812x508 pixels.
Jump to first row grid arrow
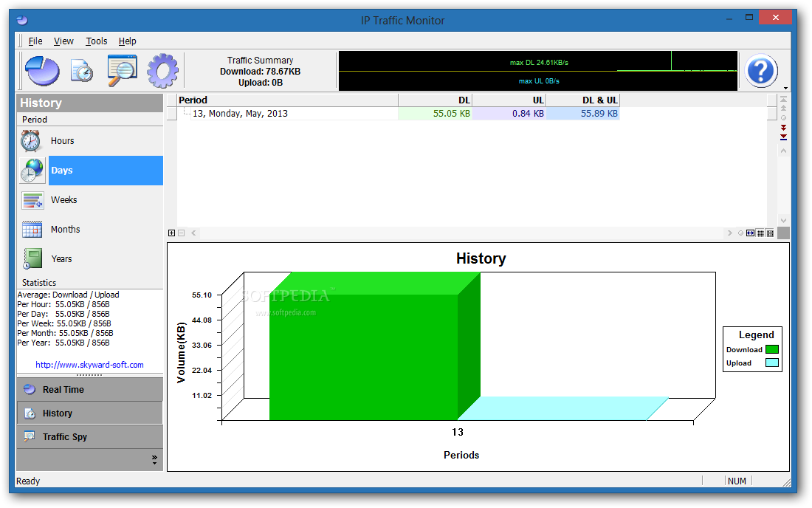[x=783, y=99]
